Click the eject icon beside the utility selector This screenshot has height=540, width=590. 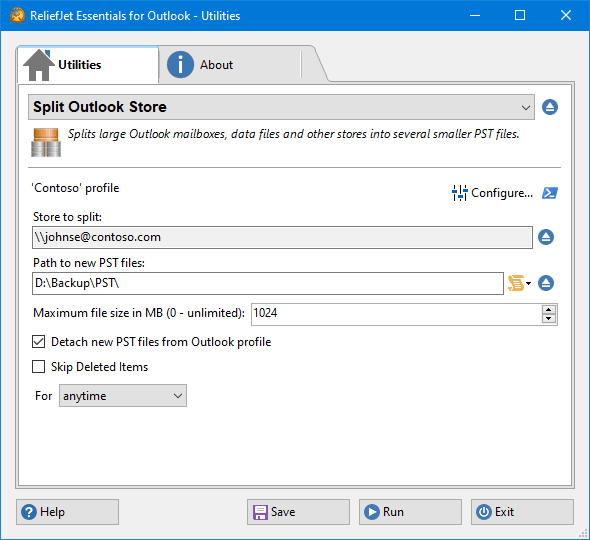[x=550, y=107]
